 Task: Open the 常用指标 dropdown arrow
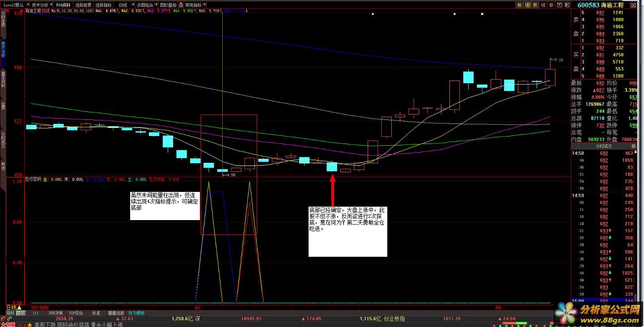(x=204, y=5)
